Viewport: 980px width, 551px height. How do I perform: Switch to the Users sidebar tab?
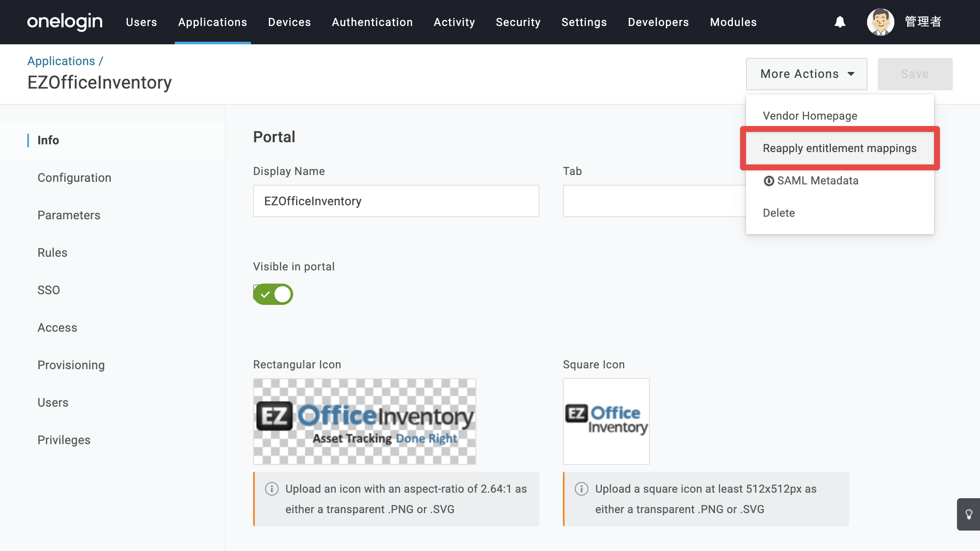(112, 402)
